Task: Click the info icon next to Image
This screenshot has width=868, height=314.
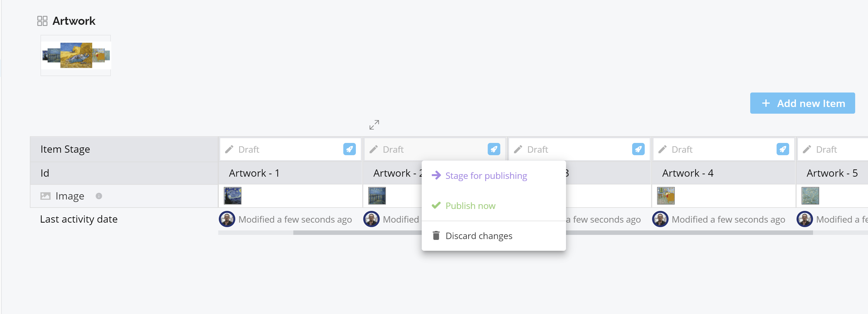Action: [x=99, y=196]
